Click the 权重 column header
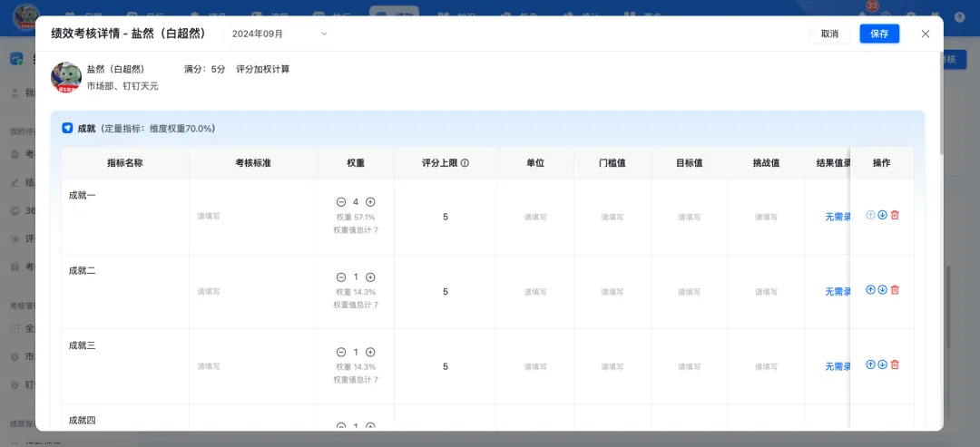The width and height of the screenshot is (980, 447). pyautogui.click(x=356, y=163)
